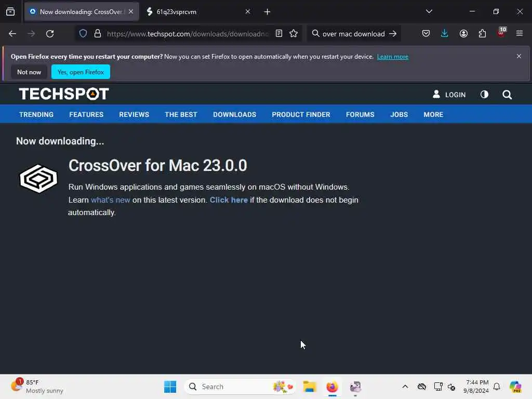Open the taskbar app next to Firefox
This screenshot has width=532, height=399.
click(x=355, y=387)
